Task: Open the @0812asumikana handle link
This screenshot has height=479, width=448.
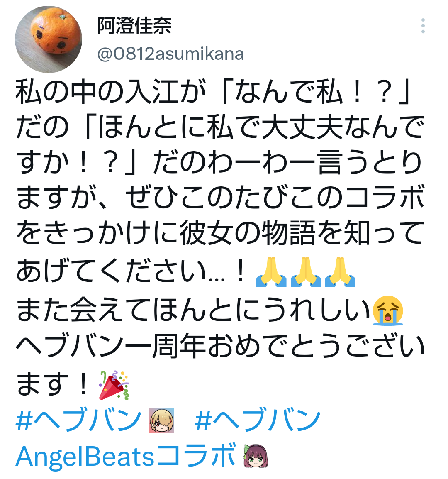Action: pyautogui.click(x=170, y=54)
